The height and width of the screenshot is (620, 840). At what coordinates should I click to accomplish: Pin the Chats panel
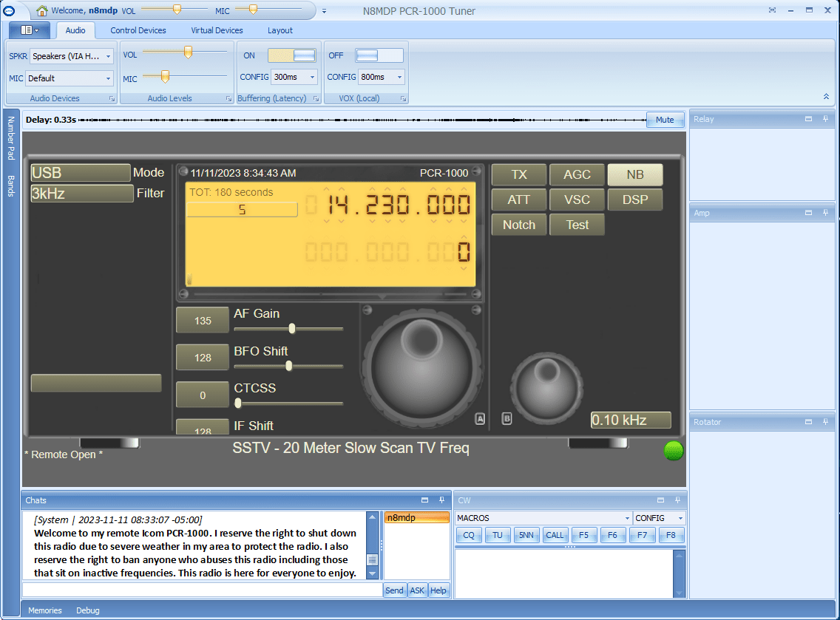coord(442,500)
